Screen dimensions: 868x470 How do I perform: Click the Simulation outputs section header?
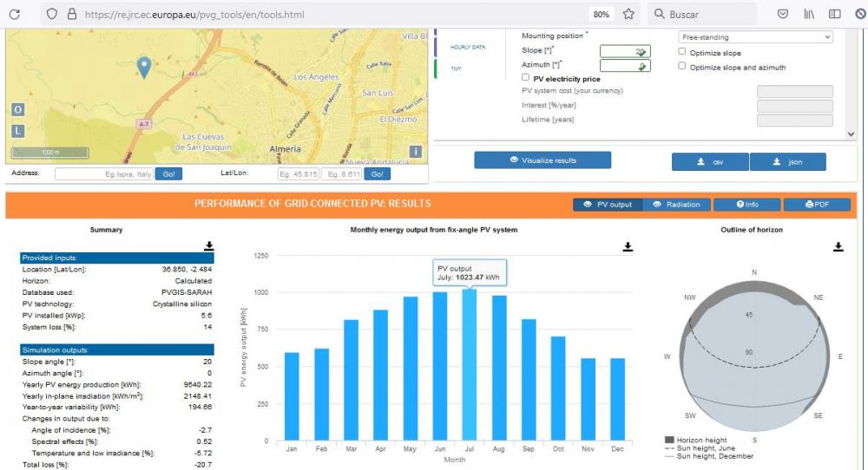point(117,350)
